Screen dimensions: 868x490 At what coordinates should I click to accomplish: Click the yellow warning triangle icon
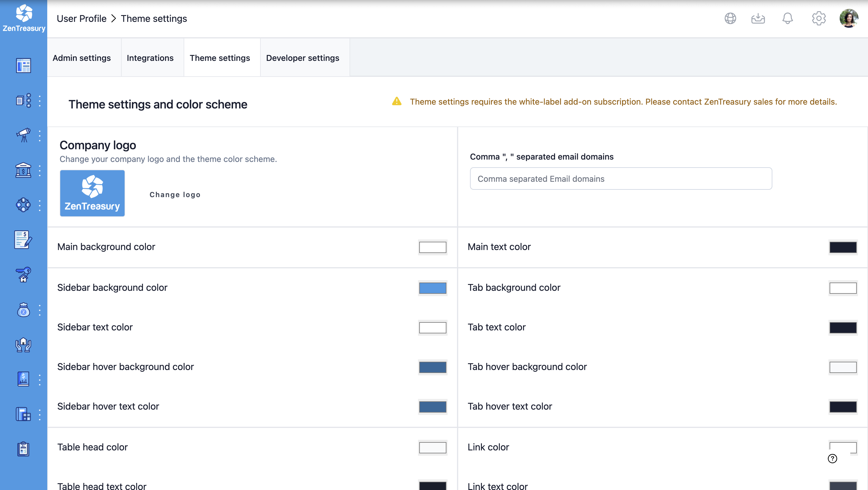[397, 101]
